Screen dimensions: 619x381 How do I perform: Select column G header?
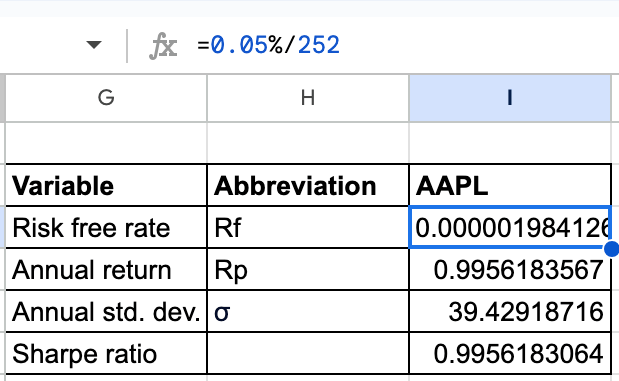pyautogui.click(x=106, y=98)
